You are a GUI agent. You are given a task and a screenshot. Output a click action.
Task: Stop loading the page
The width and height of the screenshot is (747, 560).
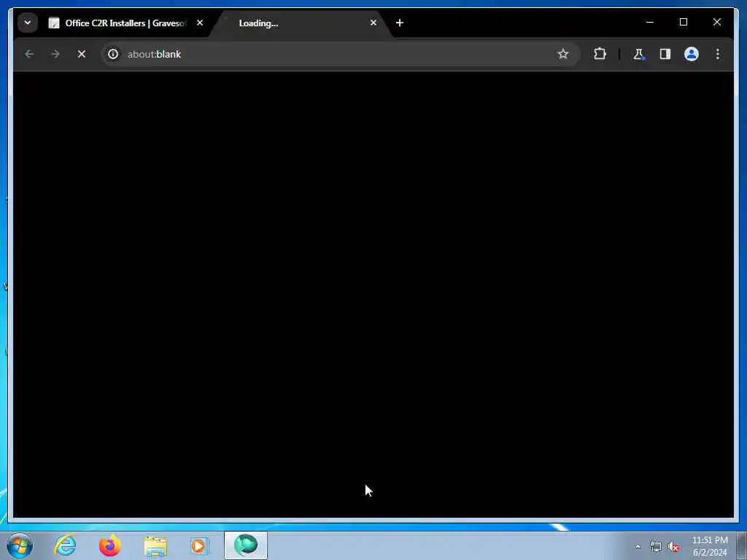[82, 54]
